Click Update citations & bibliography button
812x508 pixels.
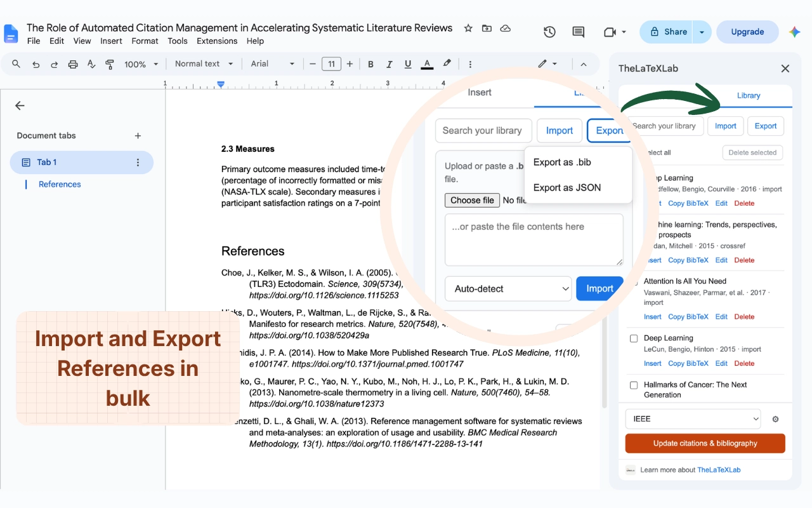[x=705, y=443]
